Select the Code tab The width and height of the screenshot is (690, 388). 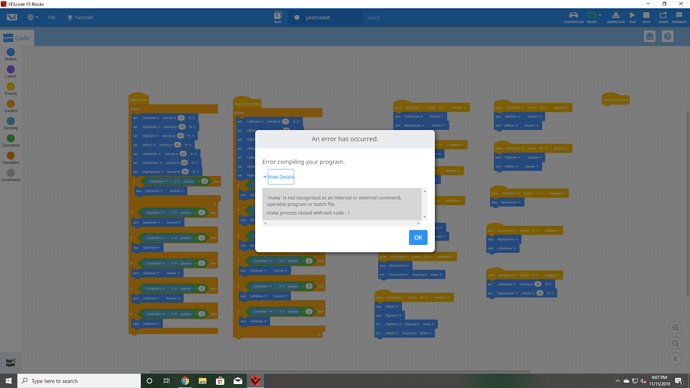[x=17, y=38]
